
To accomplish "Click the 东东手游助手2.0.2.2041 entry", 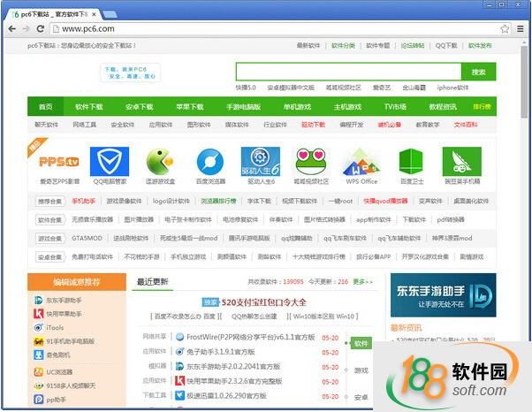I will click(x=233, y=366).
